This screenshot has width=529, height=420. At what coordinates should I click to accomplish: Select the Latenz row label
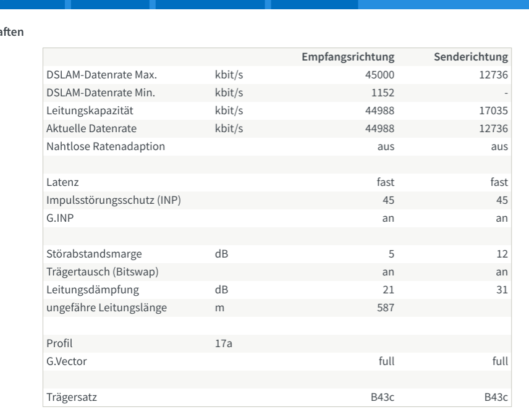click(62, 182)
